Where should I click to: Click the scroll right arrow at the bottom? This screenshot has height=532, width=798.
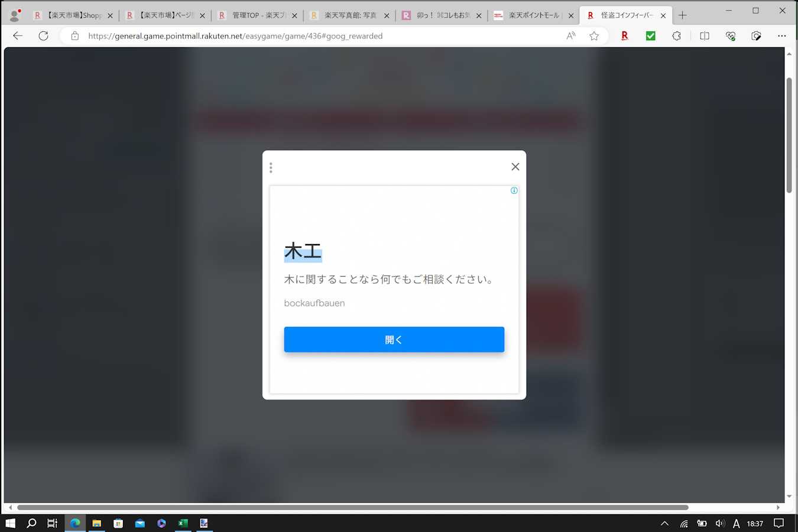pyautogui.click(x=778, y=507)
